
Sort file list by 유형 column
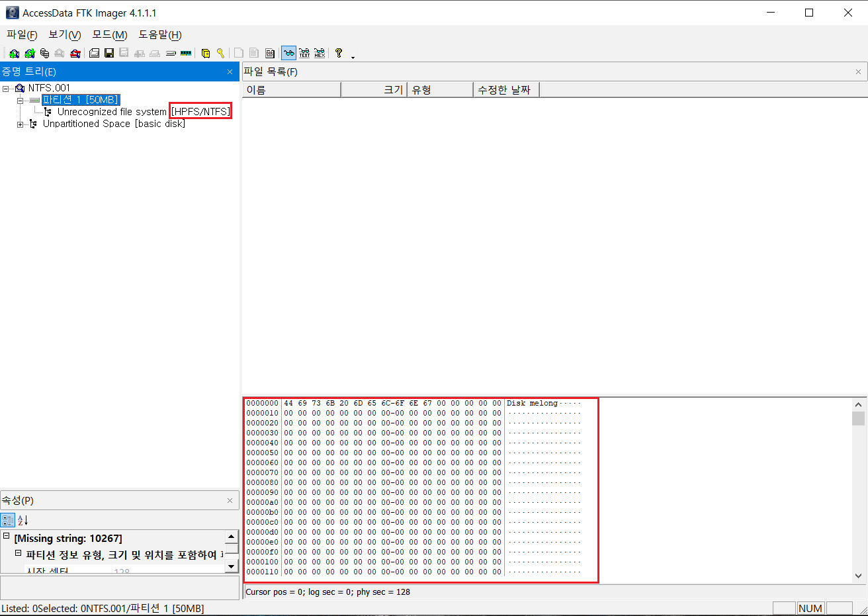(441, 90)
